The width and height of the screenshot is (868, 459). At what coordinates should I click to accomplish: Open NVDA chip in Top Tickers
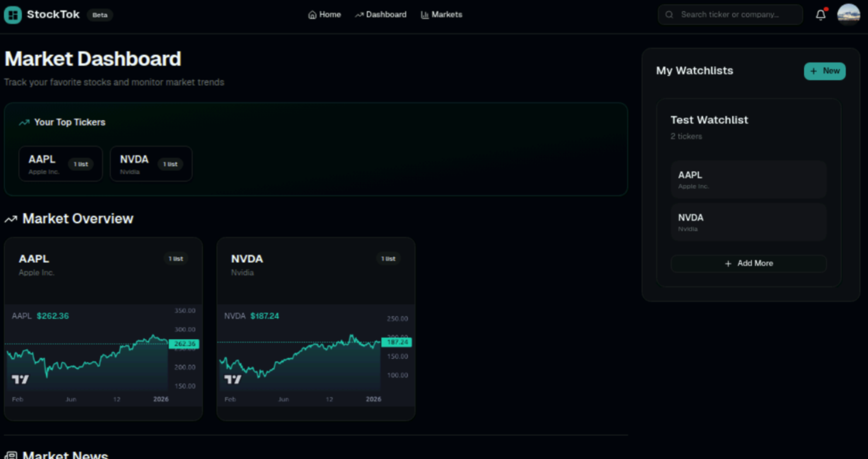pyautogui.click(x=151, y=164)
